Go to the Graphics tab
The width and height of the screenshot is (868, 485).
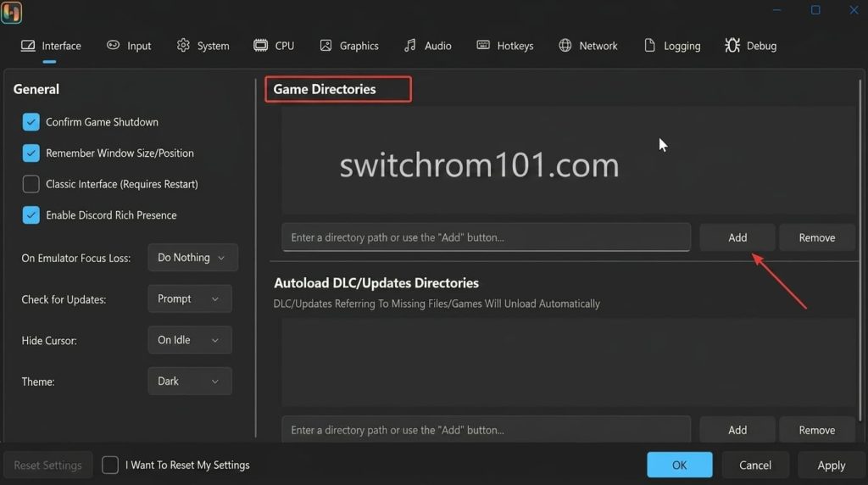point(349,46)
